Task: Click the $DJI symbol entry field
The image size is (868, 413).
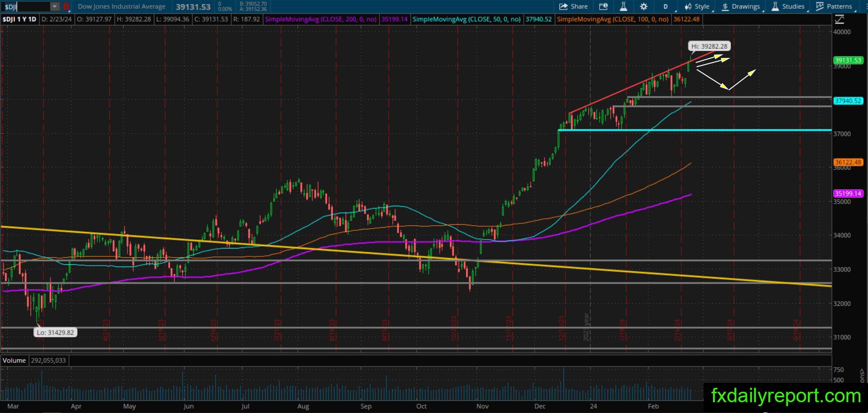Action: [x=26, y=6]
